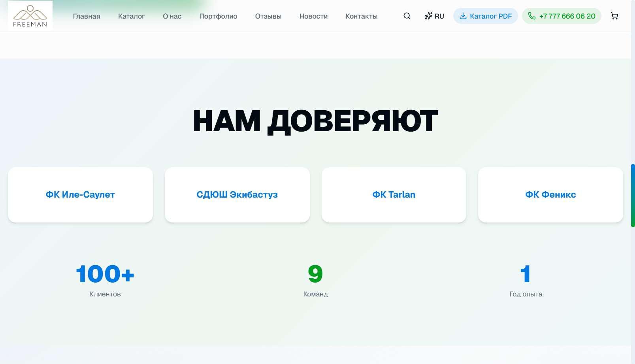The image size is (635, 364).
Task: Click the number 1 above Год опыта
Action: coord(526,274)
